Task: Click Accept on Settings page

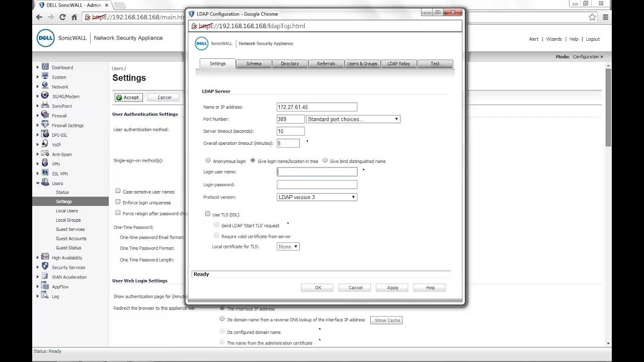Action: coord(128,98)
